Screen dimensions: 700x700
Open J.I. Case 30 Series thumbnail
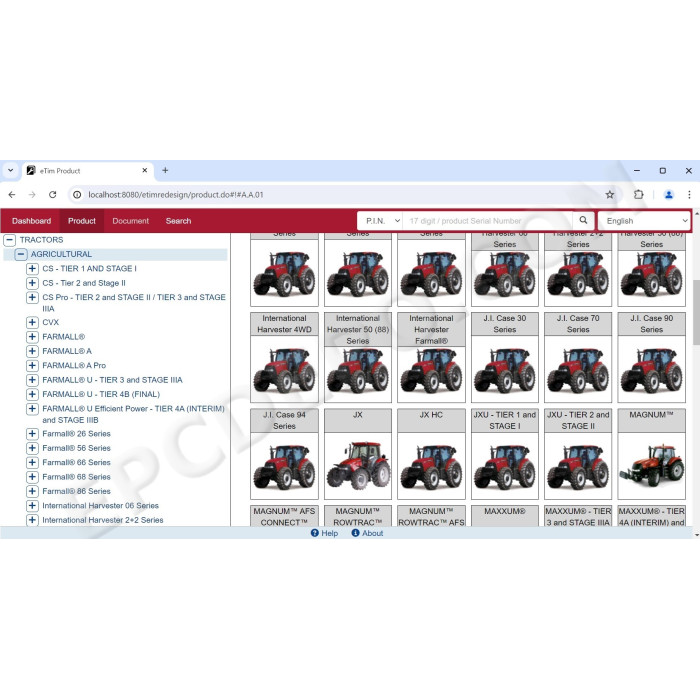(504, 369)
